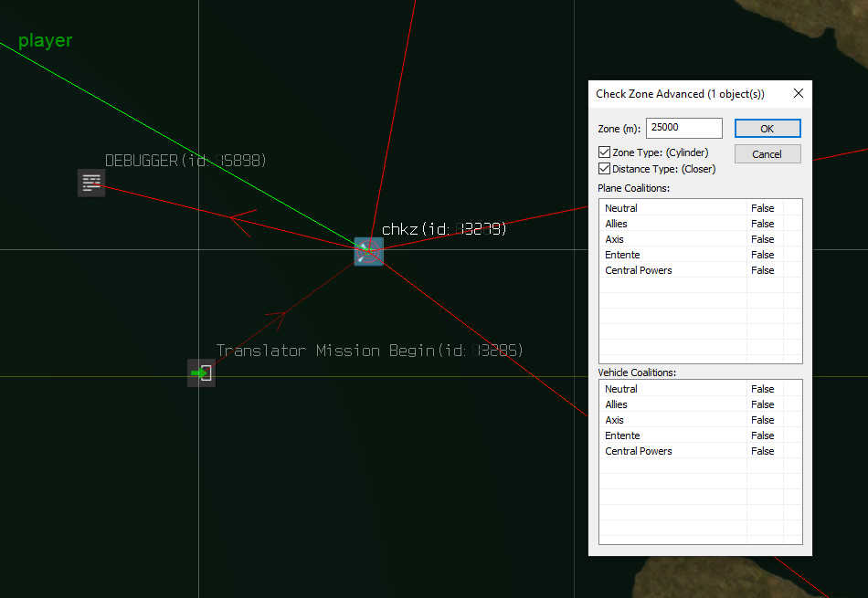Click the Translator Mission Begin label text

[369, 351]
